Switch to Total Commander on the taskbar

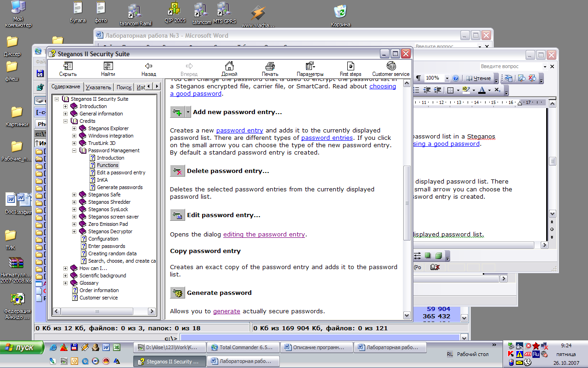(x=243, y=347)
